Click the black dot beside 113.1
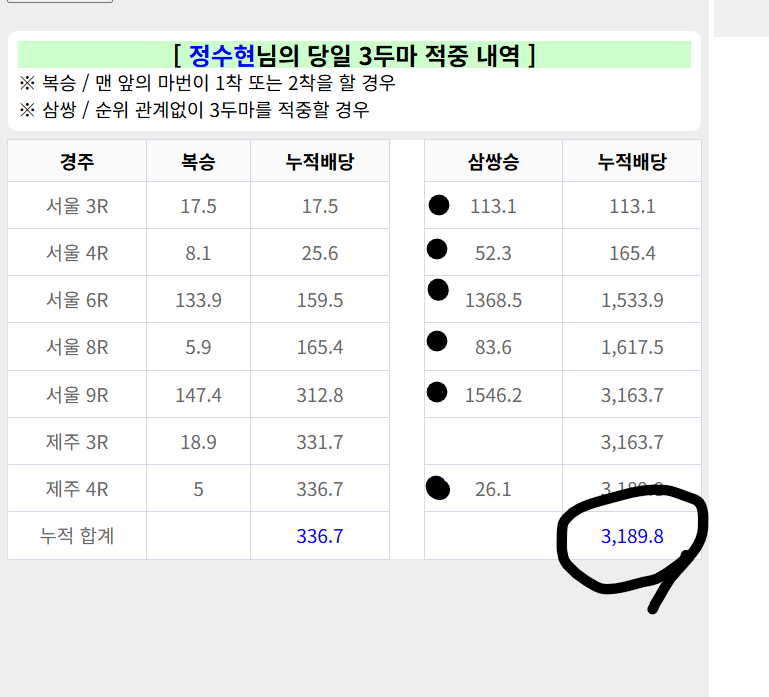Screen dimensions: 769x697 pos(439,205)
